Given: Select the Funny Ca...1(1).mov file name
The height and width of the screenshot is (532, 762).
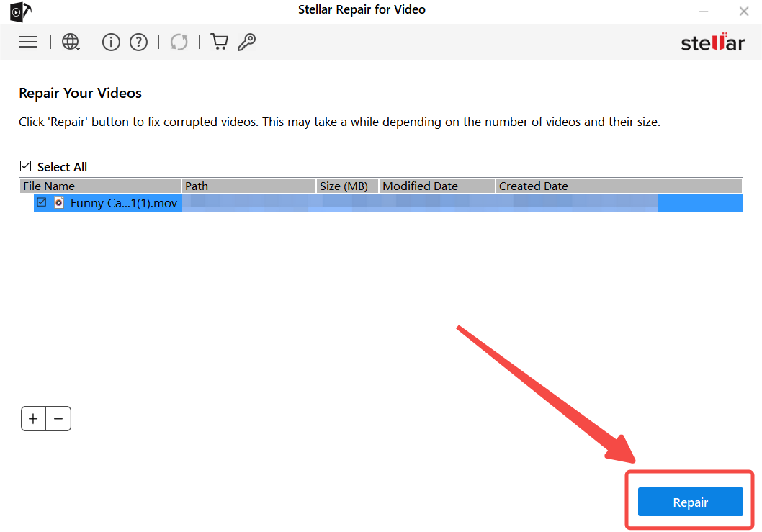Looking at the screenshot, I should (x=123, y=203).
